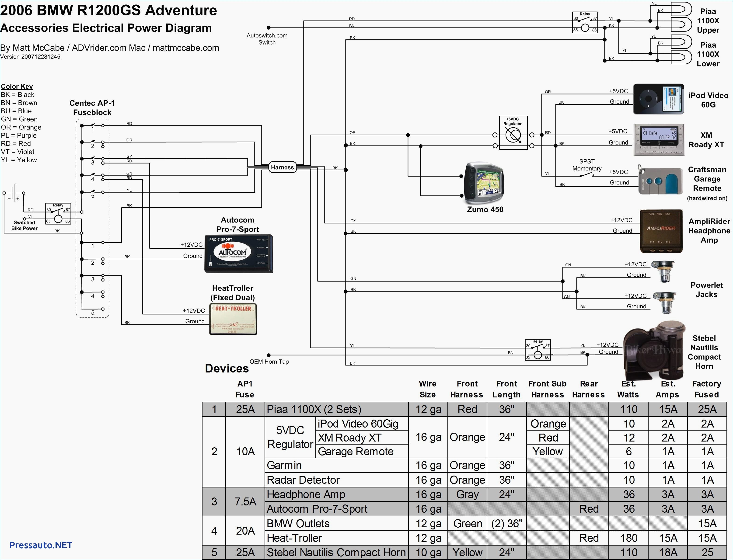
Task: Click the 'Stebel Nautilis Compact Horn' table cell
Action: 337,553
